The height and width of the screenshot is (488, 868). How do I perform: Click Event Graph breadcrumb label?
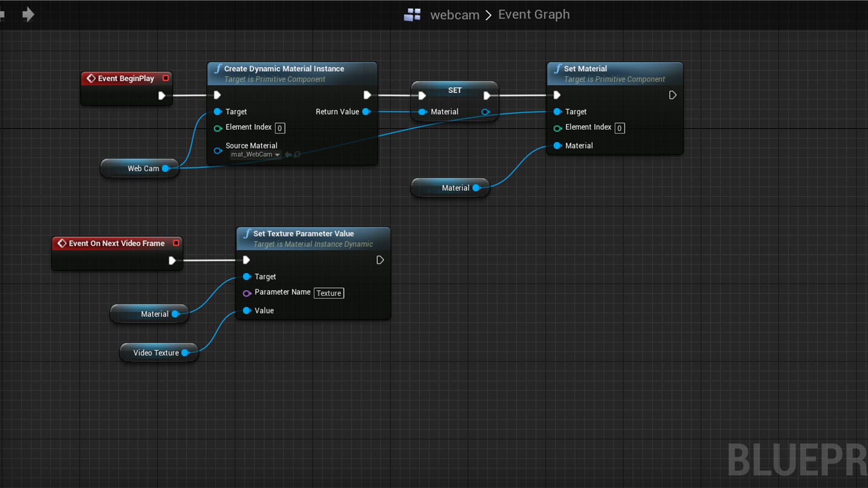533,14
